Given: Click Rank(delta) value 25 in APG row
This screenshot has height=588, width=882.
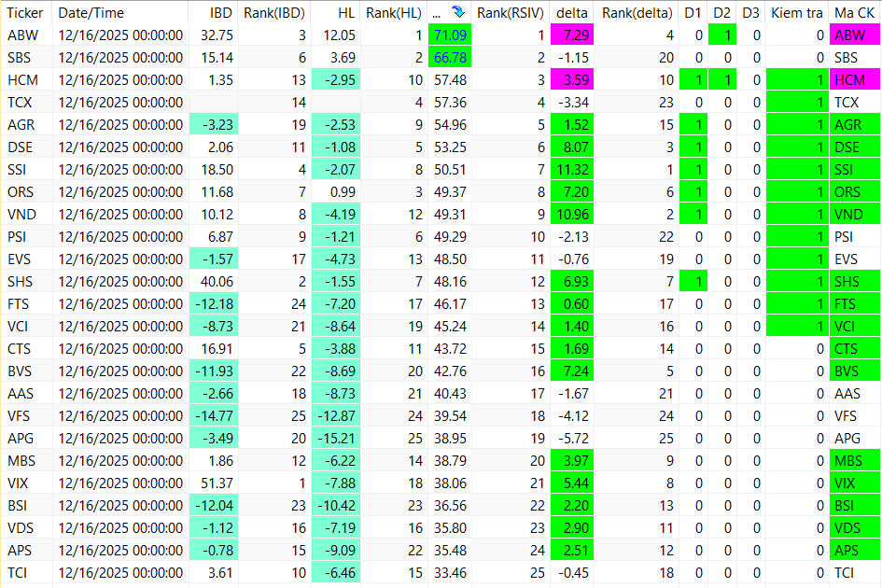Looking at the screenshot, I should tap(666, 438).
